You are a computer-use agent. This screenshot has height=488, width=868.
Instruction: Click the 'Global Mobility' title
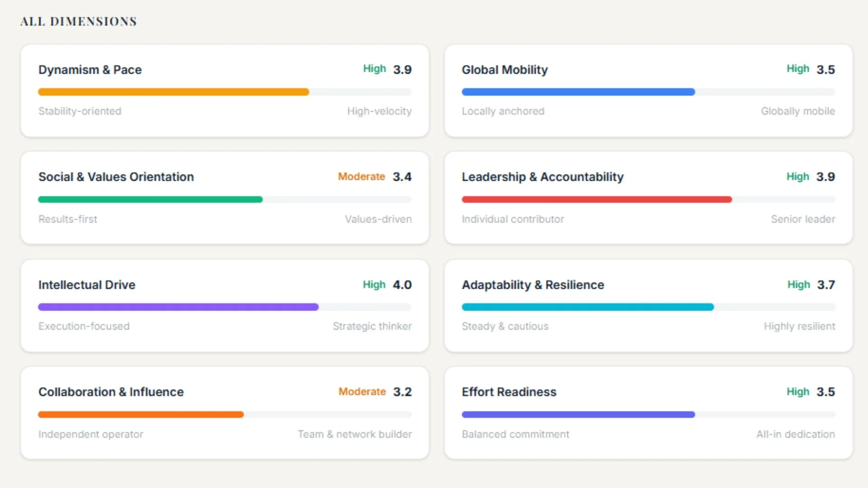pos(505,70)
